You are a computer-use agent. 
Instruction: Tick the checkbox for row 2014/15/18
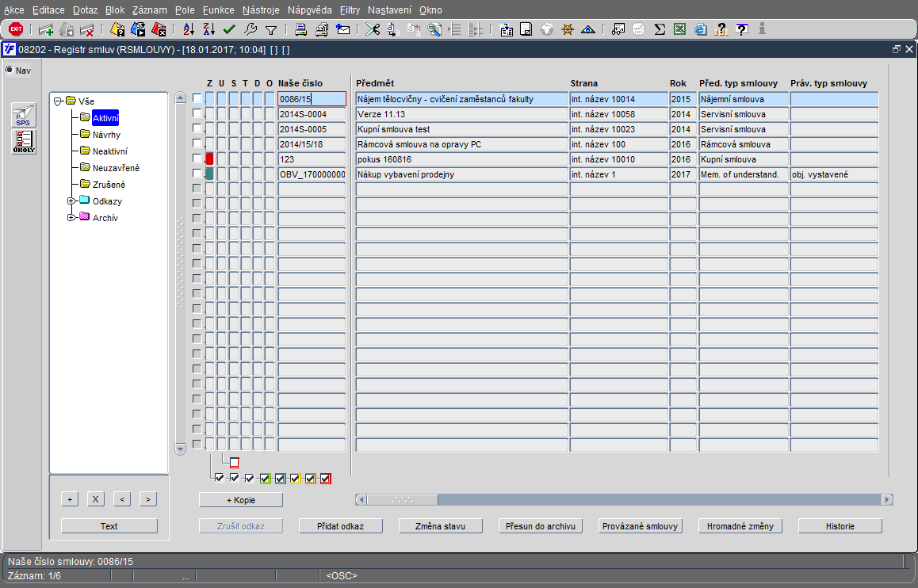197,144
